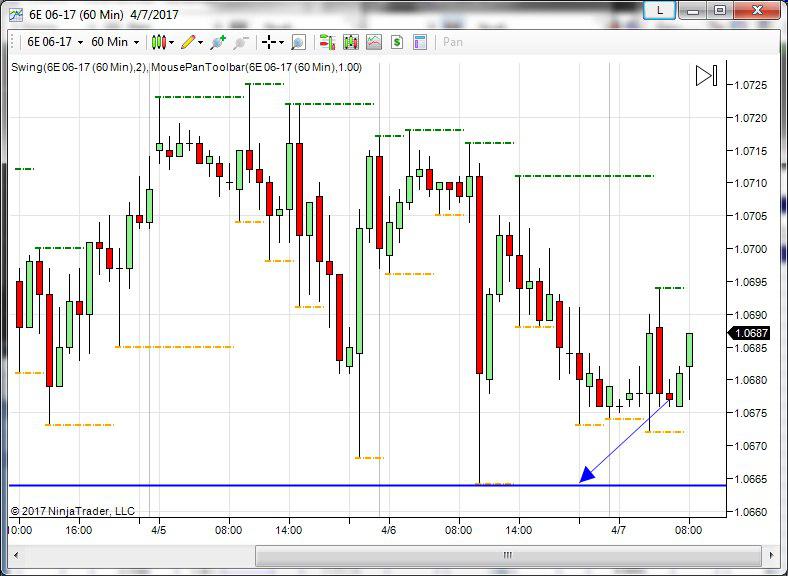Click the zoom in magnifier-plus icon
The width and height of the screenshot is (788, 576).
[218, 42]
